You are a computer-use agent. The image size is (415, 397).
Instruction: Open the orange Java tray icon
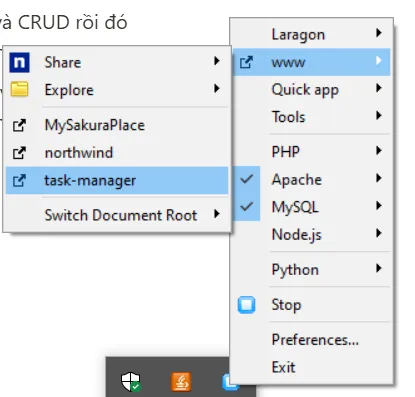pos(181,382)
